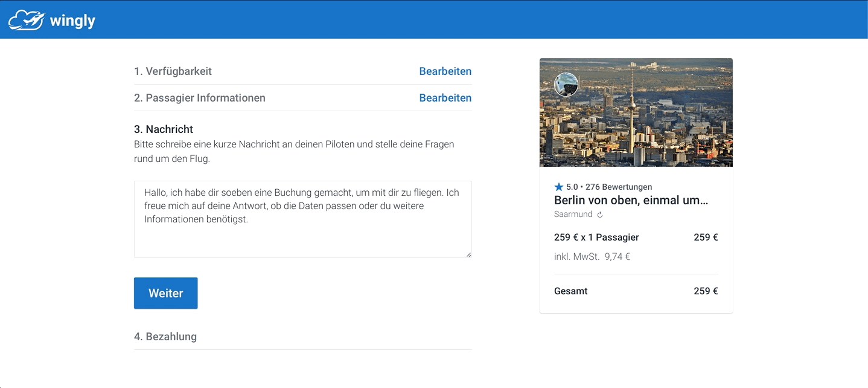
Task: Click "Bearbeiten" next to Verfügbarkeit
Action: coord(445,71)
